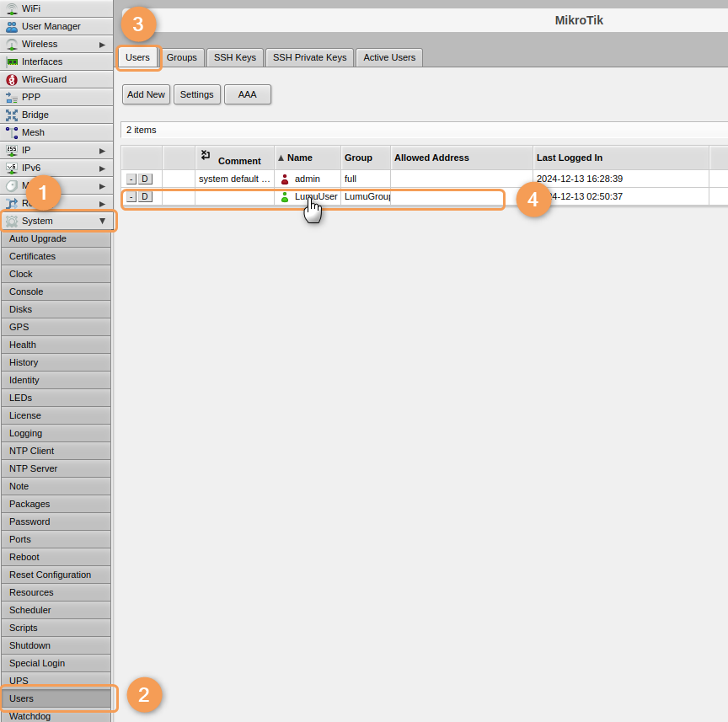Open Scheduler in the System menu
Screen dimensions: 728x722
[30, 610]
